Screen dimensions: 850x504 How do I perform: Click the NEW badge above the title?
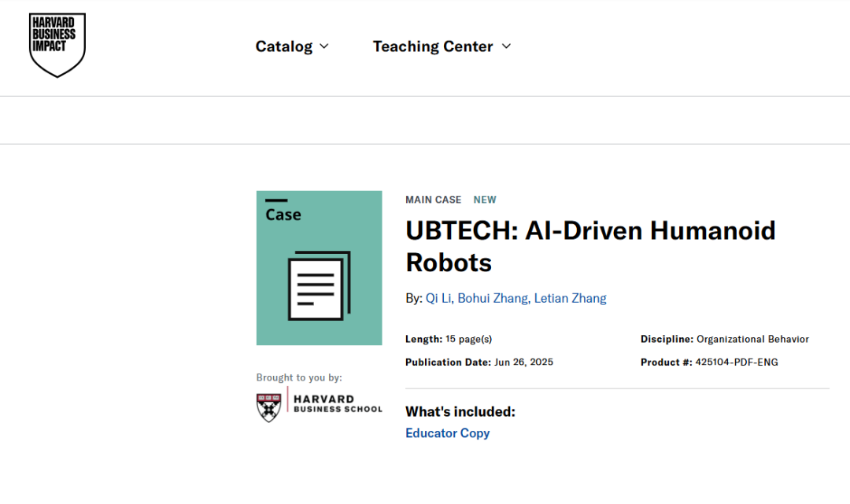[x=485, y=200]
